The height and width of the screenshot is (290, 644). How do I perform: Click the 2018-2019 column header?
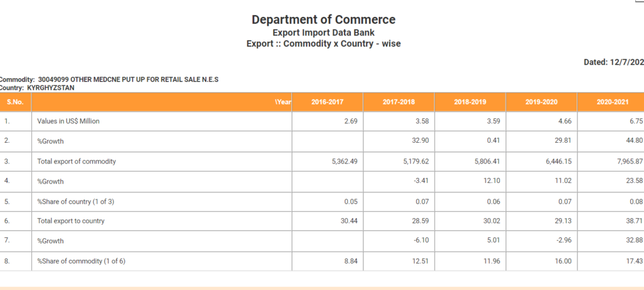point(470,102)
